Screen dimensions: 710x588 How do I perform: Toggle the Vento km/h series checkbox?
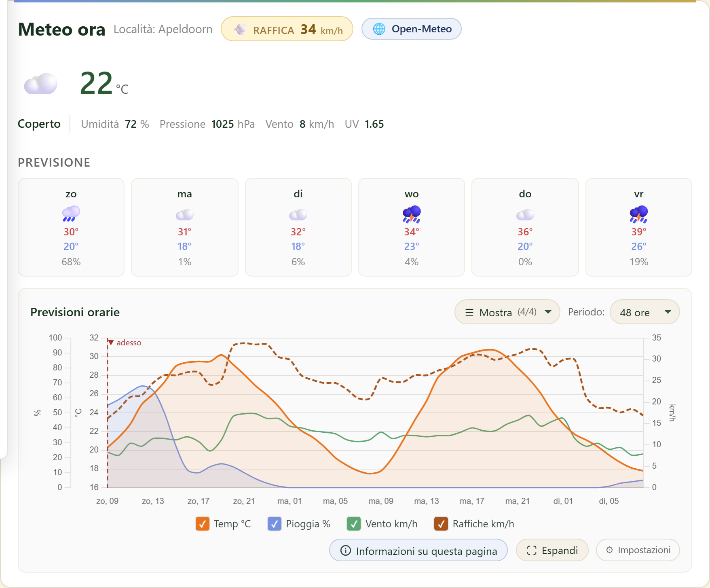click(x=354, y=524)
